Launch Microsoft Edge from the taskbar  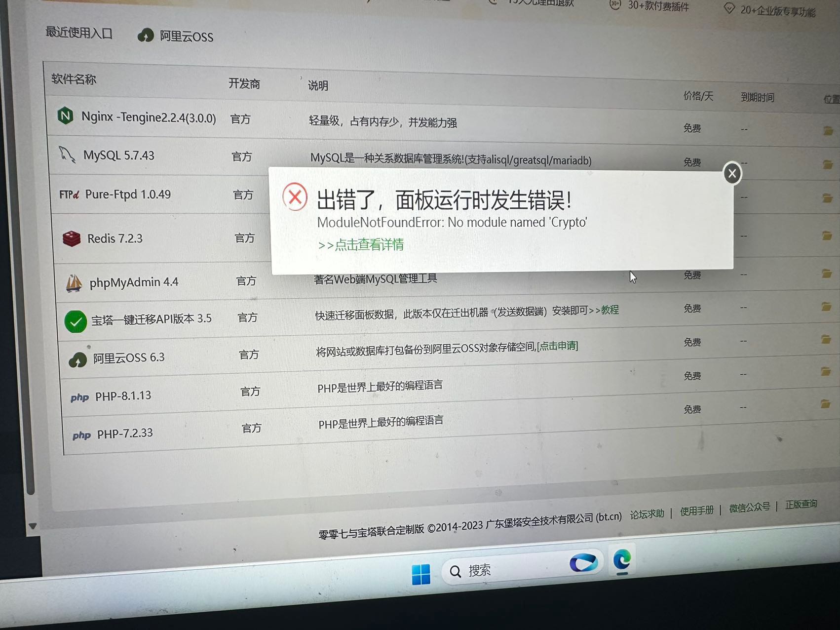[622, 561]
